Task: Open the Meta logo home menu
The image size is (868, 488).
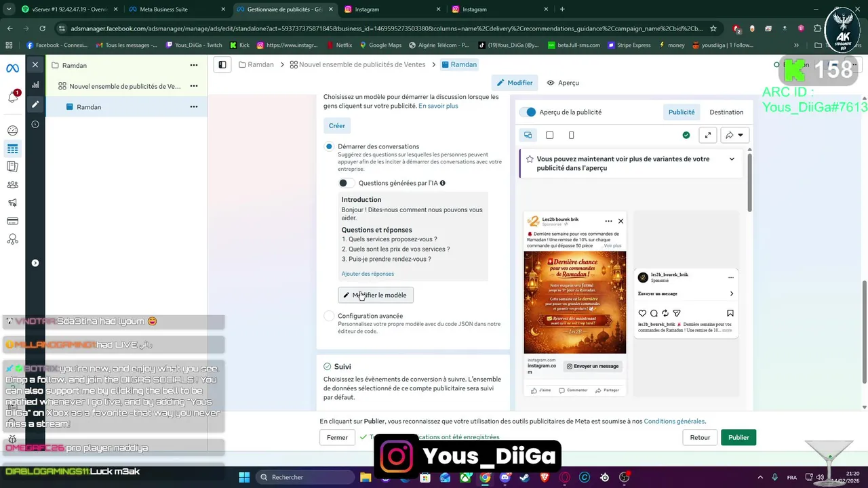Action: pos(12,68)
